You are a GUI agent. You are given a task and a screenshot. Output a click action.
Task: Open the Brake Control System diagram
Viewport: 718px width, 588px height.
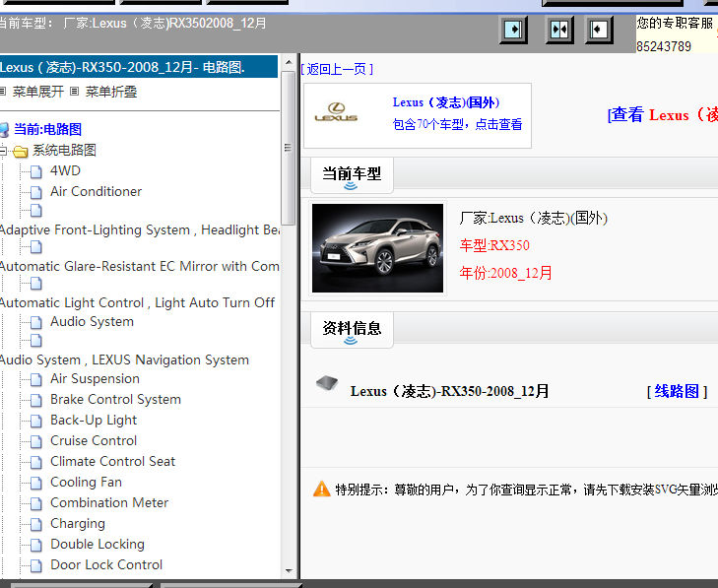(x=115, y=399)
